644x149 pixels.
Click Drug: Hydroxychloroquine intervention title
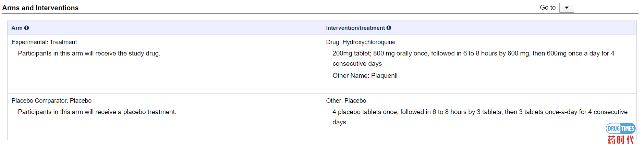tap(361, 42)
